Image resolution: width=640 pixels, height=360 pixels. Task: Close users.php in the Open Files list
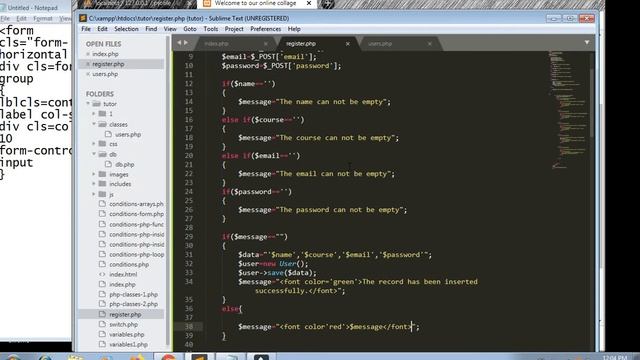(x=88, y=74)
